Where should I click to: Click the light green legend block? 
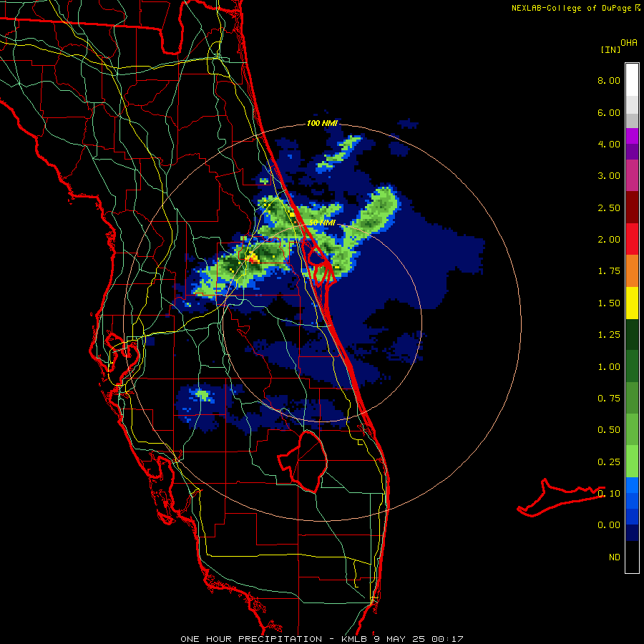[x=632, y=462]
